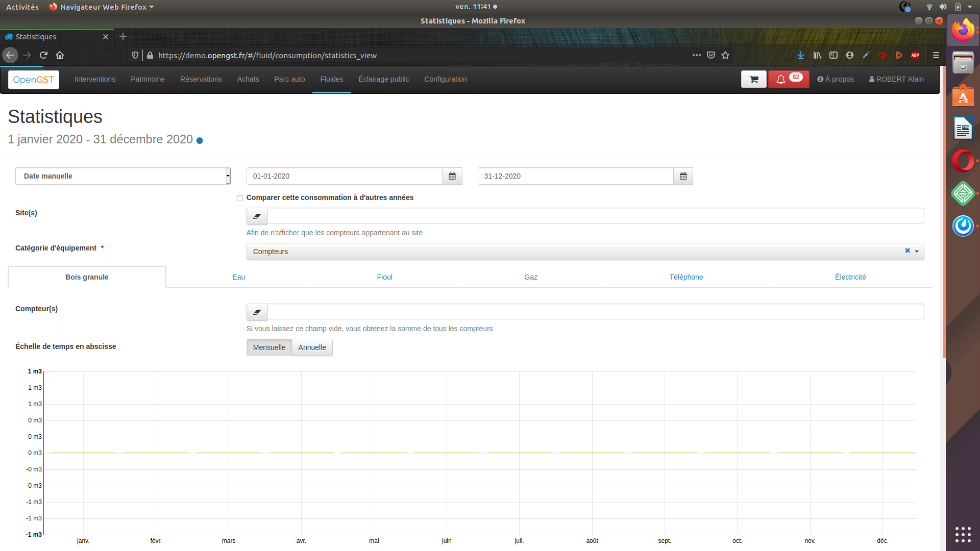Select Annuelle time scale
The height and width of the screenshot is (551, 980).
click(x=312, y=347)
